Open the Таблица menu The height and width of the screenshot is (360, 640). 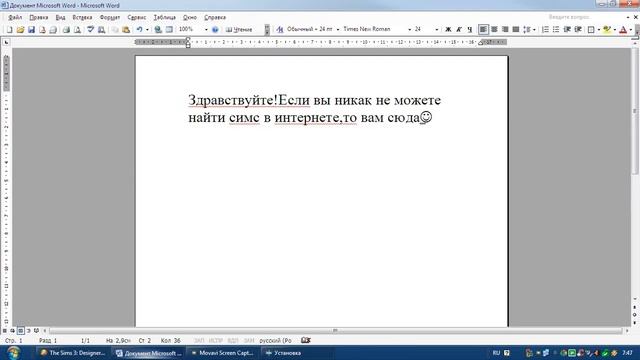pyautogui.click(x=164, y=18)
